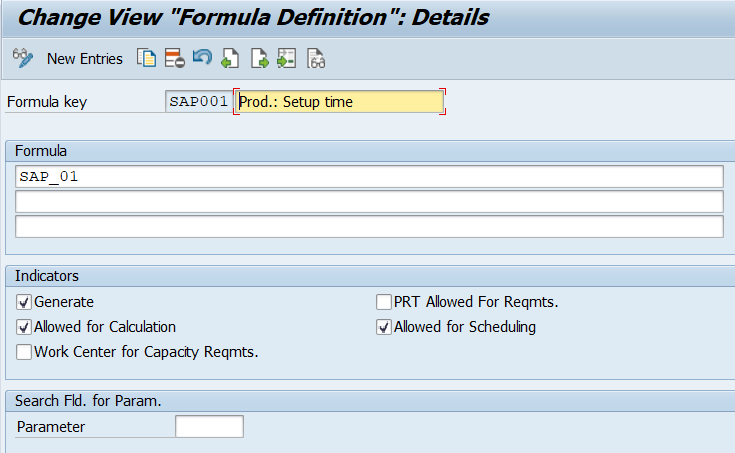Viewport: 735px width, 453px height.
Task: Uncheck Allowed for Scheduling checkbox
Action: pos(384,327)
